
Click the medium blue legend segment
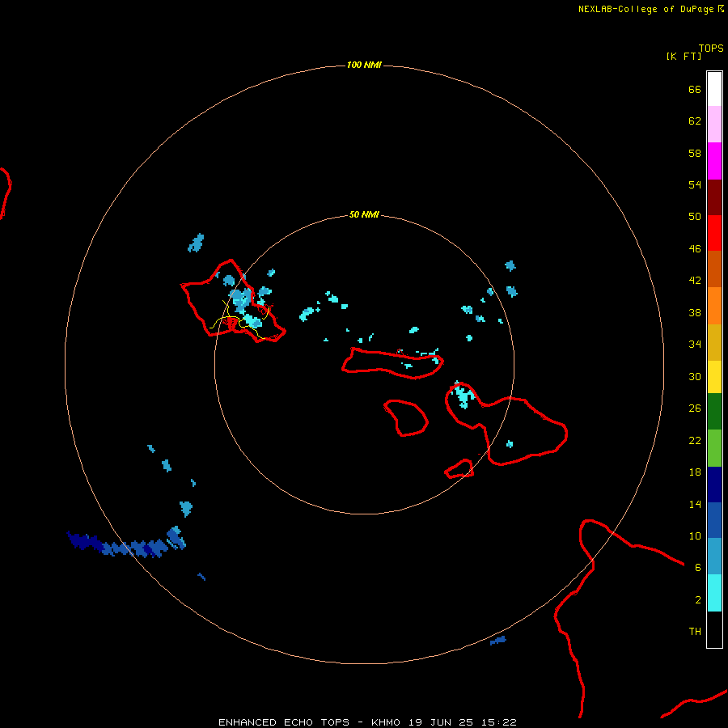coord(714,519)
